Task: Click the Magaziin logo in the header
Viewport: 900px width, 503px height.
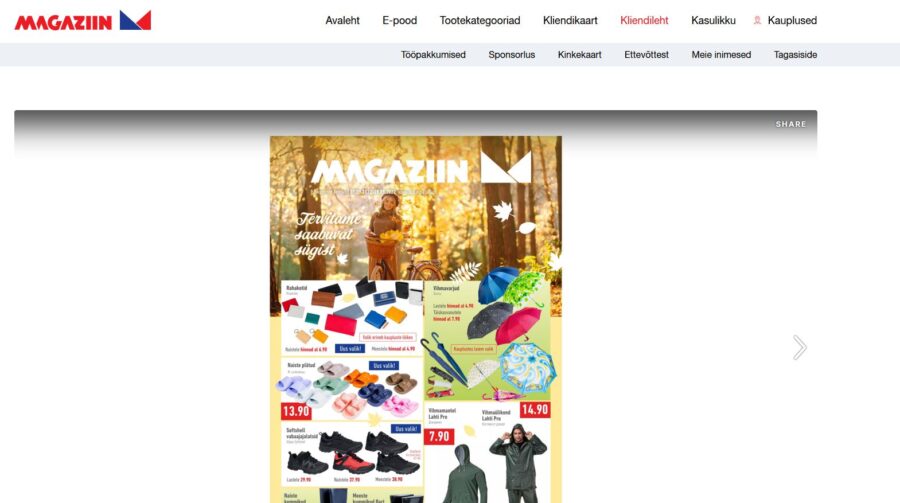Action: pyautogui.click(x=83, y=21)
